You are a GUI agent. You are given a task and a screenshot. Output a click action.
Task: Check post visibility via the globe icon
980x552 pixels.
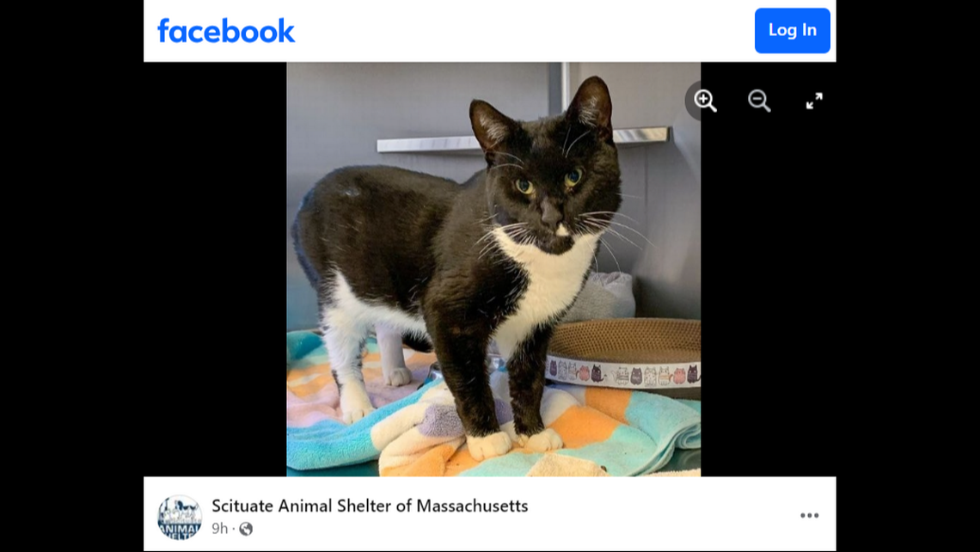click(x=246, y=529)
